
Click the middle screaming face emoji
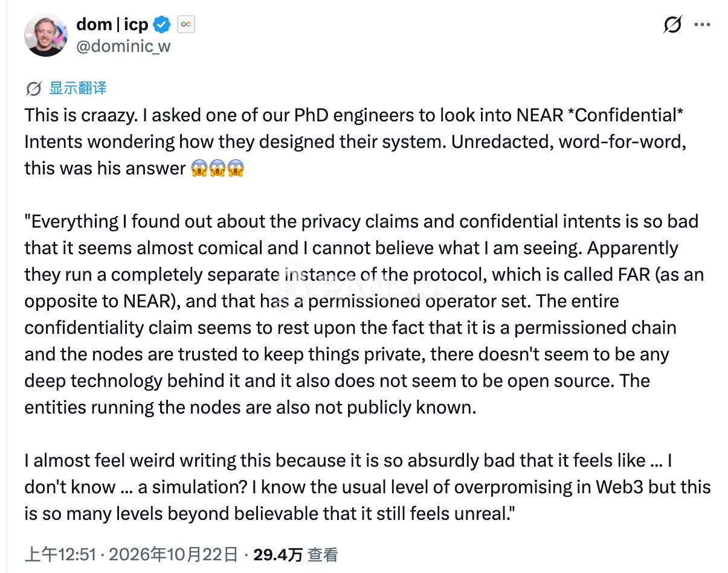click(x=217, y=168)
